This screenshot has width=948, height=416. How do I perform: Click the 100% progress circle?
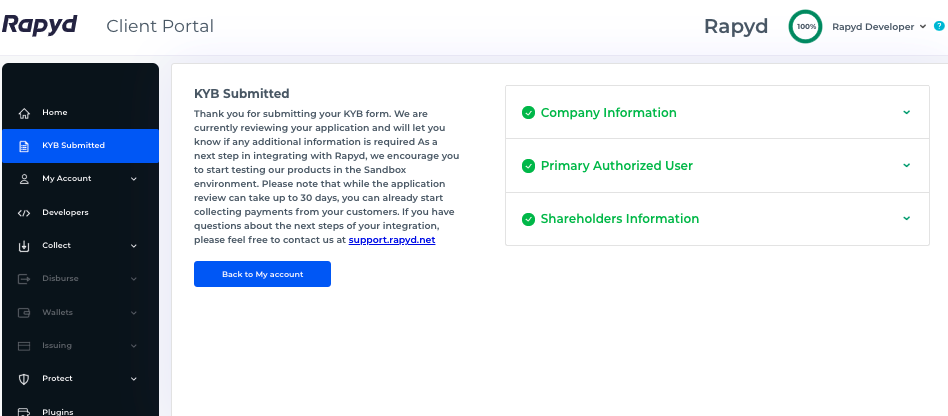[805, 27]
